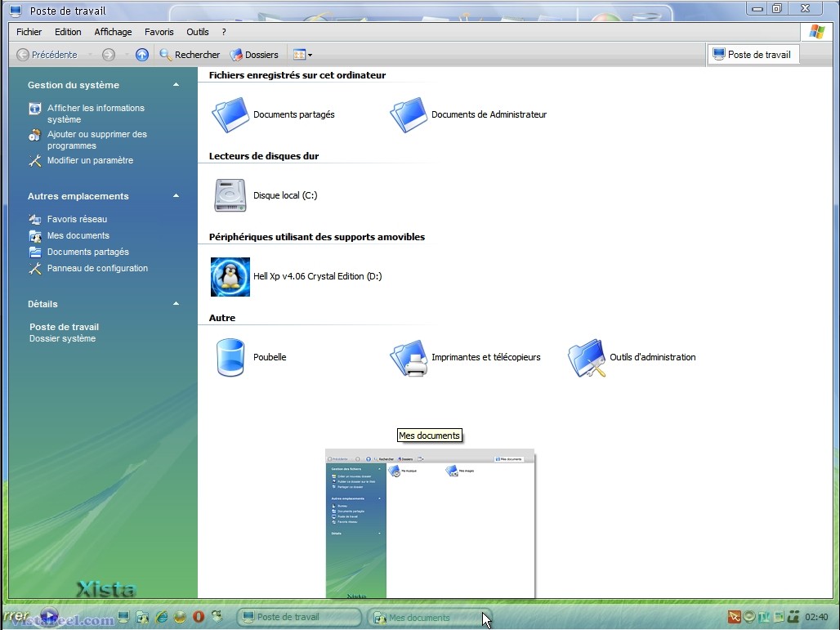This screenshot has width=840, height=630.
Task: Collapse the Autres emplacements panel
Action: 176,196
